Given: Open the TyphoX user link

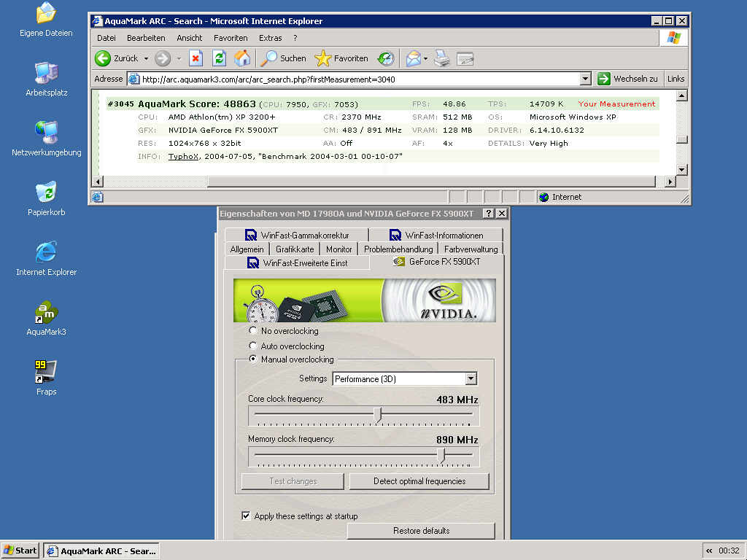Looking at the screenshot, I should [x=183, y=156].
